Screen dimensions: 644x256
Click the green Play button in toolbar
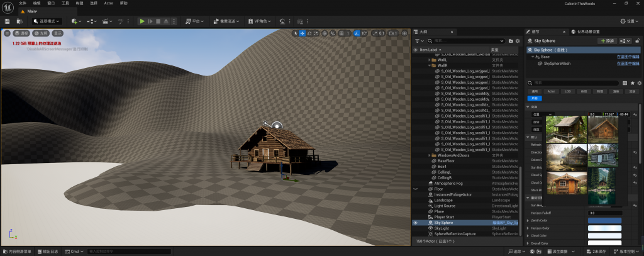[142, 21]
